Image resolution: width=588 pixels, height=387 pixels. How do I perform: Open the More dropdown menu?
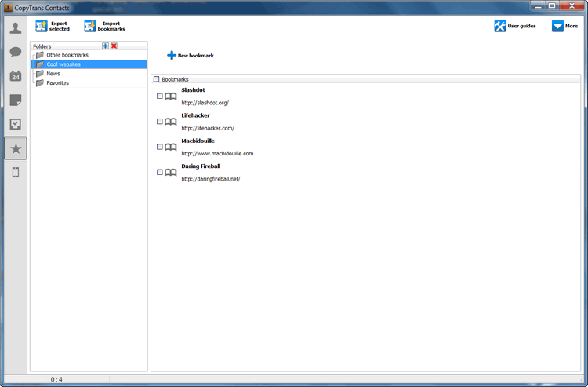(x=564, y=26)
